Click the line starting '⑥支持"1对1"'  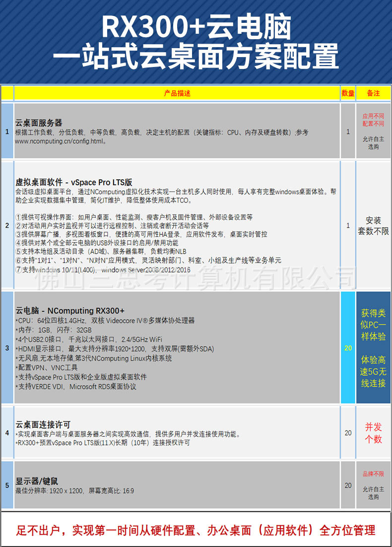[x=148, y=260]
